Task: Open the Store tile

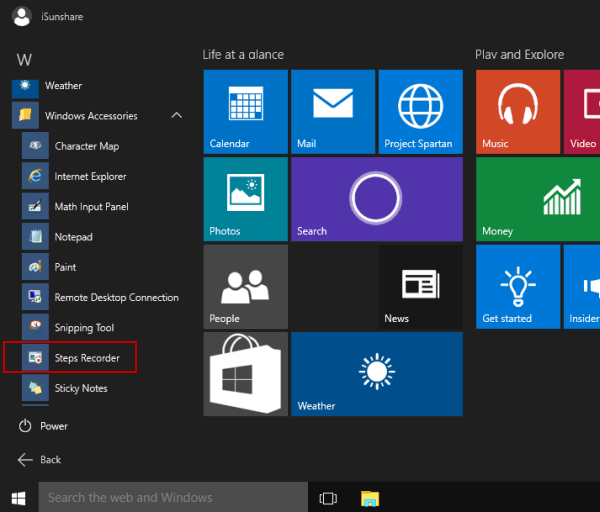Action: click(245, 374)
